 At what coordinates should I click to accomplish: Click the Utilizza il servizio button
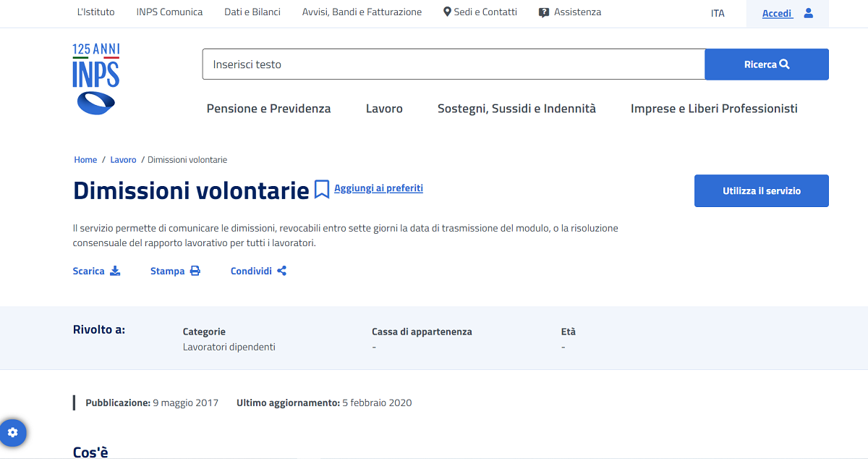[761, 190]
